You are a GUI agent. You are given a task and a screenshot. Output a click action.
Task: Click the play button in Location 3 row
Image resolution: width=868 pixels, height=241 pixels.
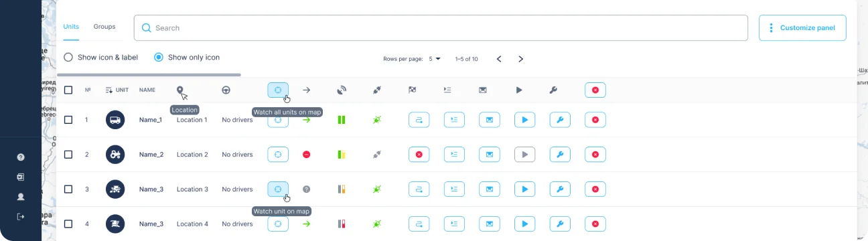click(x=525, y=189)
